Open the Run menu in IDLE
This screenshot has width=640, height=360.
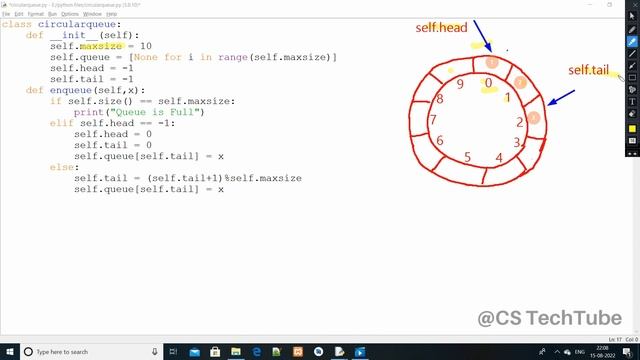point(52,14)
